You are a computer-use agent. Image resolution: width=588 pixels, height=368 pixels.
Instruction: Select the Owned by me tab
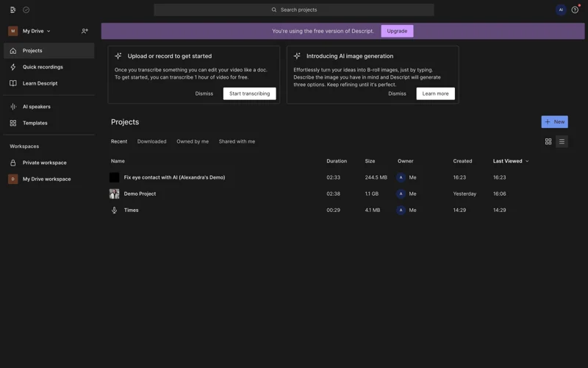tap(193, 141)
